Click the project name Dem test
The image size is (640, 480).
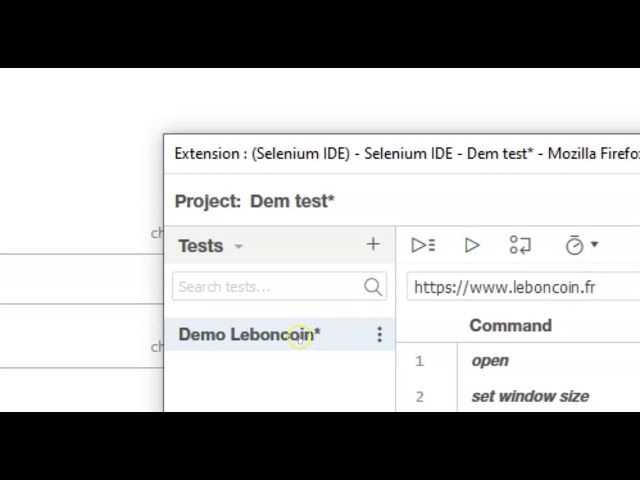point(292,201)
